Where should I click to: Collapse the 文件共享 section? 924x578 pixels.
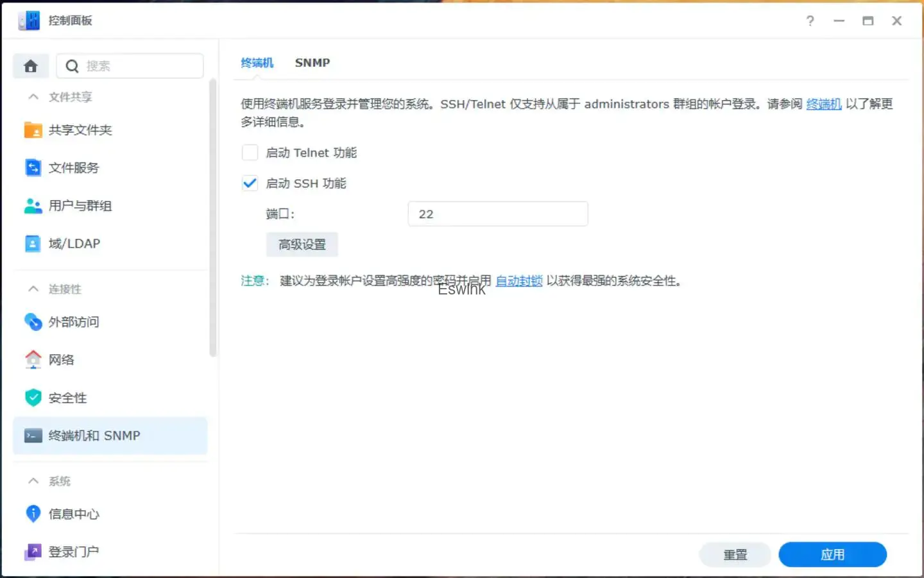[x=33, y=97]
